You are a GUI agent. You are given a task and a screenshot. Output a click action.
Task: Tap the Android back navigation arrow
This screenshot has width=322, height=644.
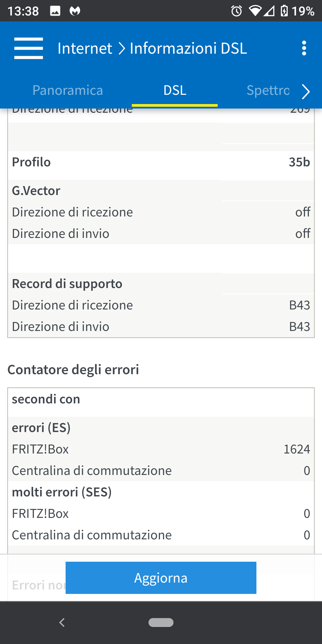(62, 623)
